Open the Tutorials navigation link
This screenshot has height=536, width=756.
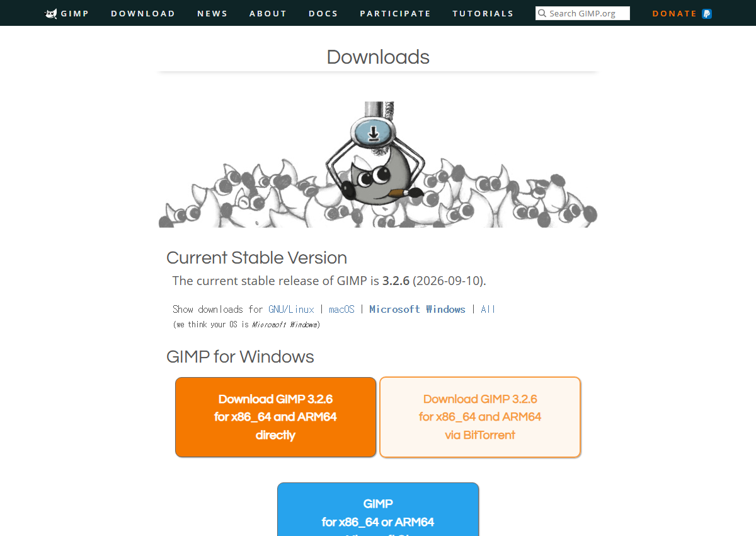[x=483, y=13]
